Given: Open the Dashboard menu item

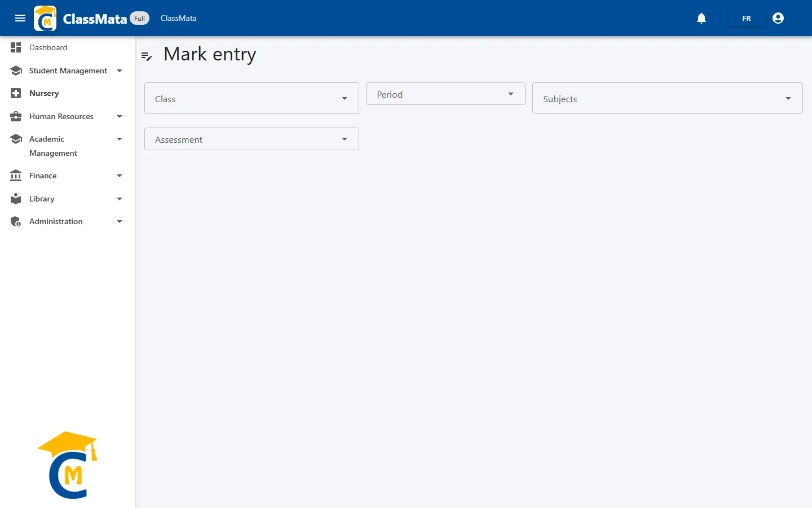Looking at the screenshot, I should [x=68, y=47].
